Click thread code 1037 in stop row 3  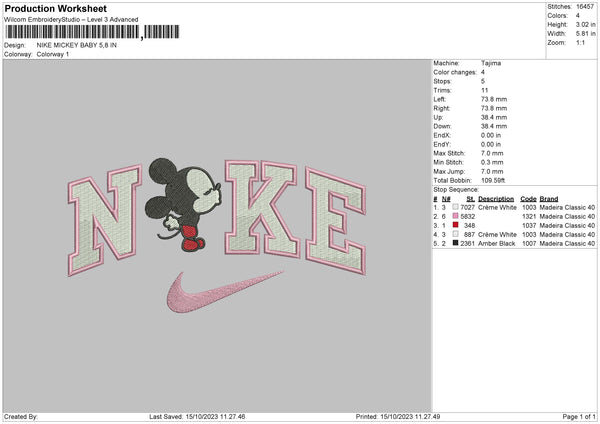pyautogui.click(x=529, y=225)
